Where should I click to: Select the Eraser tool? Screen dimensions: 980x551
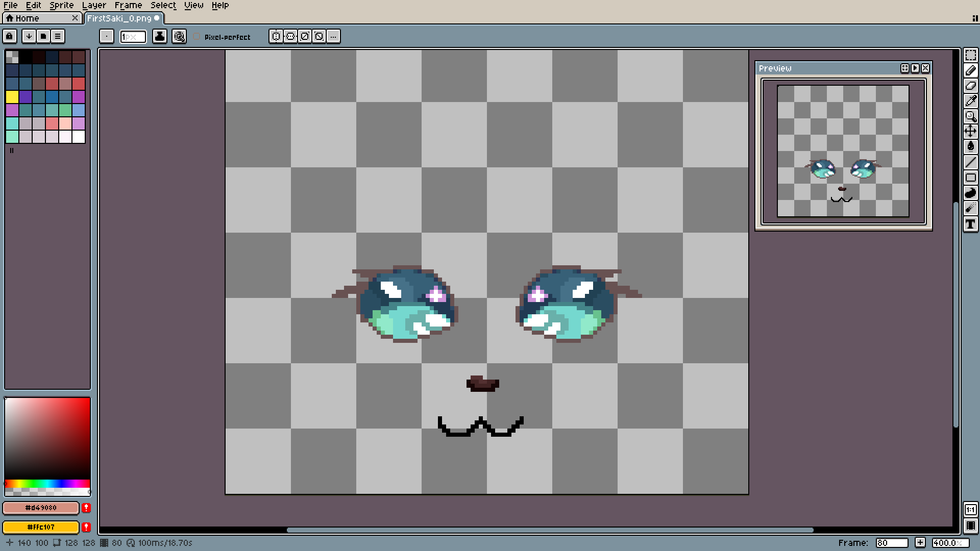click(x=970, y=86)
